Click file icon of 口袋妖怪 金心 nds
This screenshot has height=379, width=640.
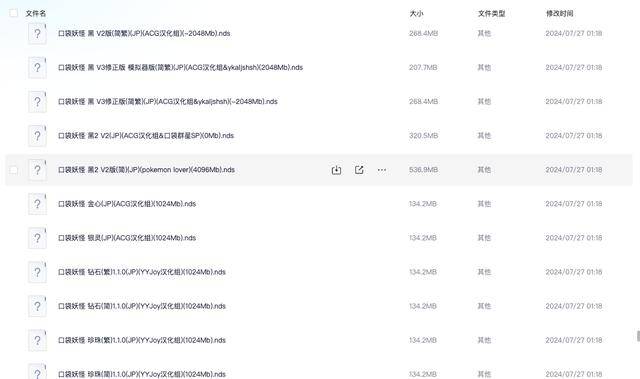[x=37, y=204]
